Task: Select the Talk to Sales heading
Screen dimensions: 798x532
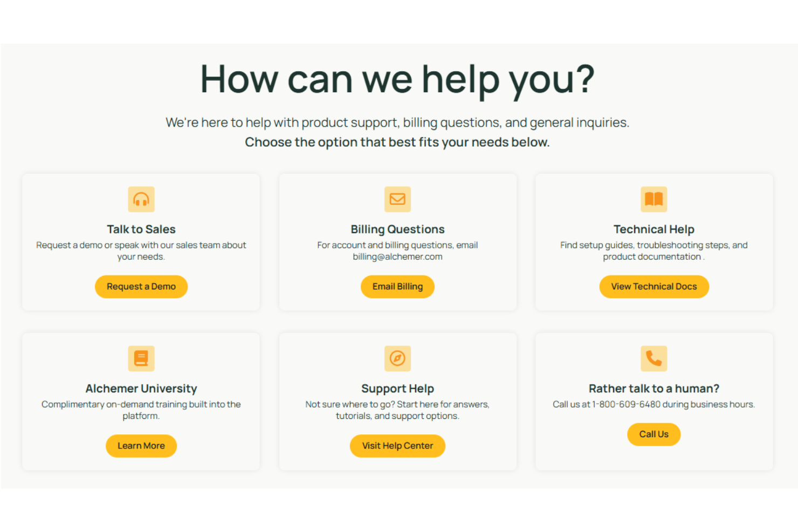Action: click(141, 229)
